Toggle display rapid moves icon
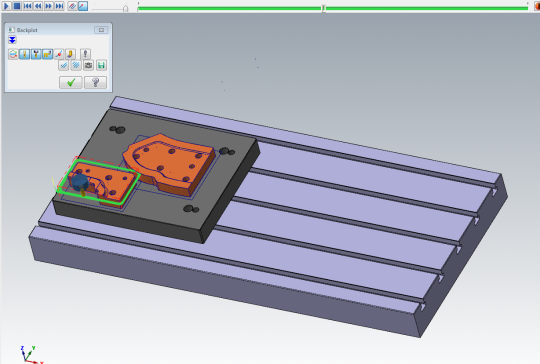This screenshot has height=364, width=540. pos(47,54)
